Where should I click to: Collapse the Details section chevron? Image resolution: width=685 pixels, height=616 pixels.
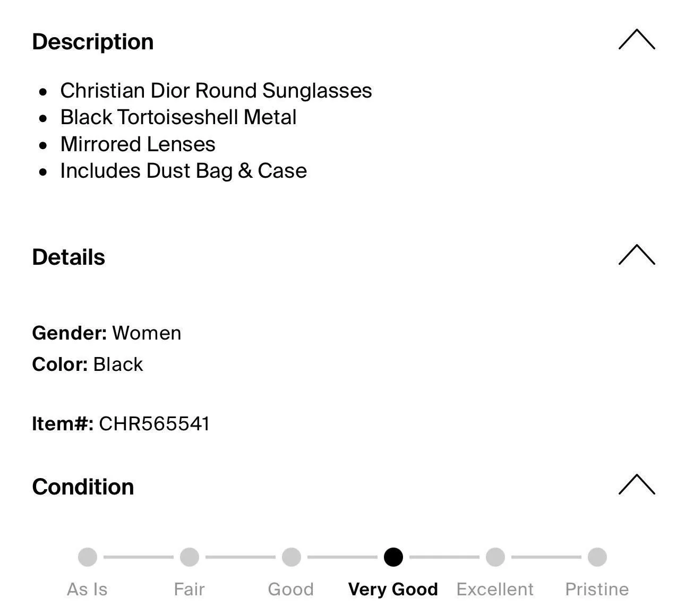[x=637, y=255]
